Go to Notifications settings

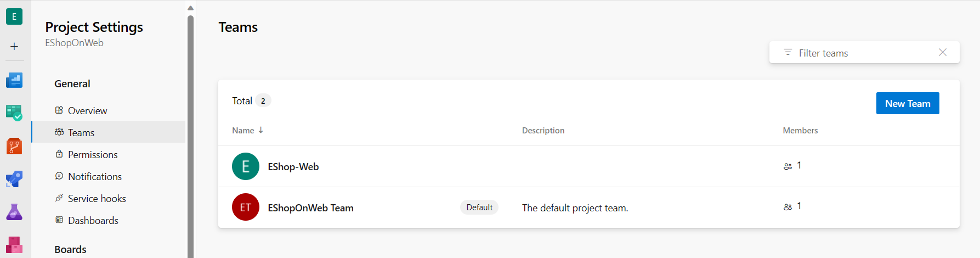95,177
